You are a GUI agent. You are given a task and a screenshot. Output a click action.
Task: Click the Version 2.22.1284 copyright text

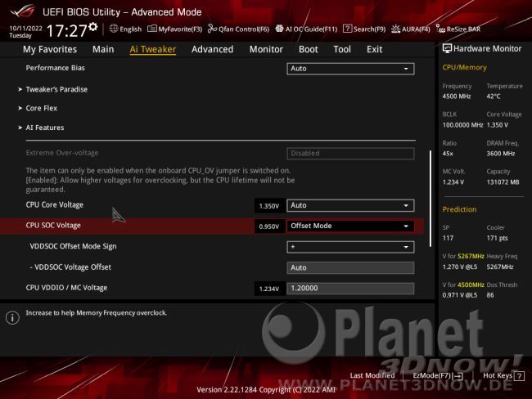pos(266,390)
